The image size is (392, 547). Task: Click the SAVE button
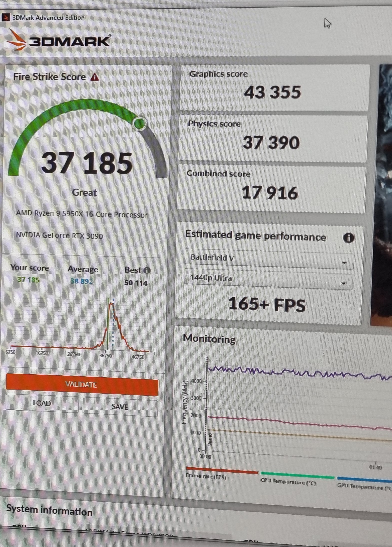(120, 407)
